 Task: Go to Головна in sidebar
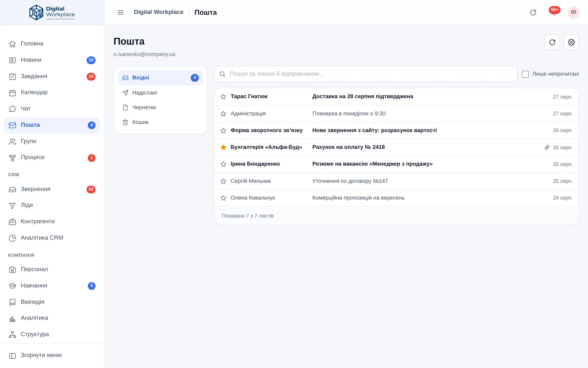click(52, 43)
